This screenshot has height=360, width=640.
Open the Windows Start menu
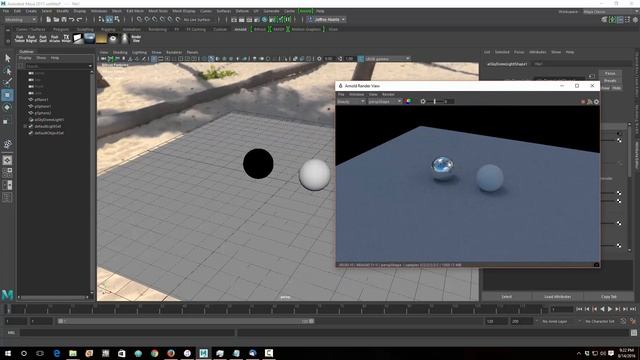coord(8,353)
